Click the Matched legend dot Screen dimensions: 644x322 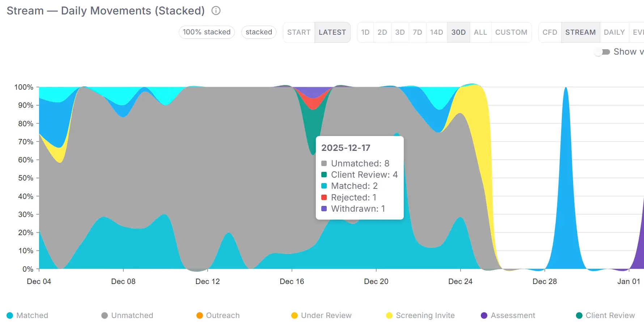[x=10, y=315]
